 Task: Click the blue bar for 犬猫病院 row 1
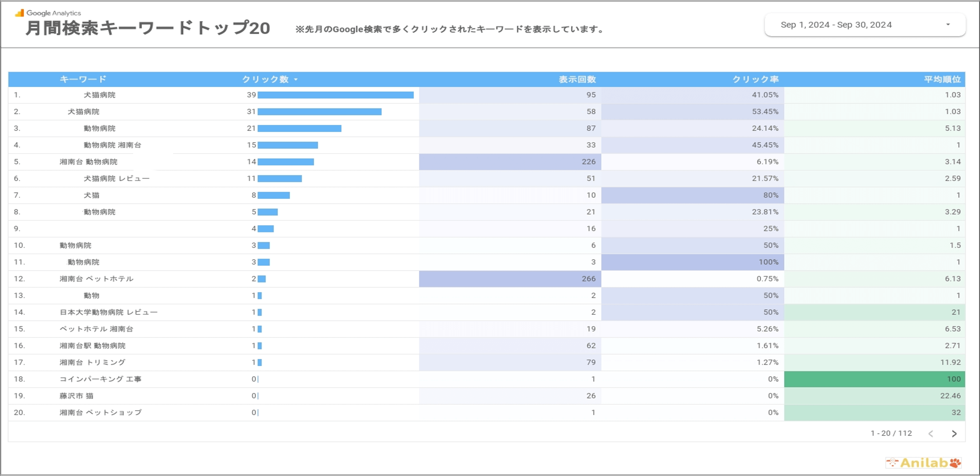click(x=336, y=95)
